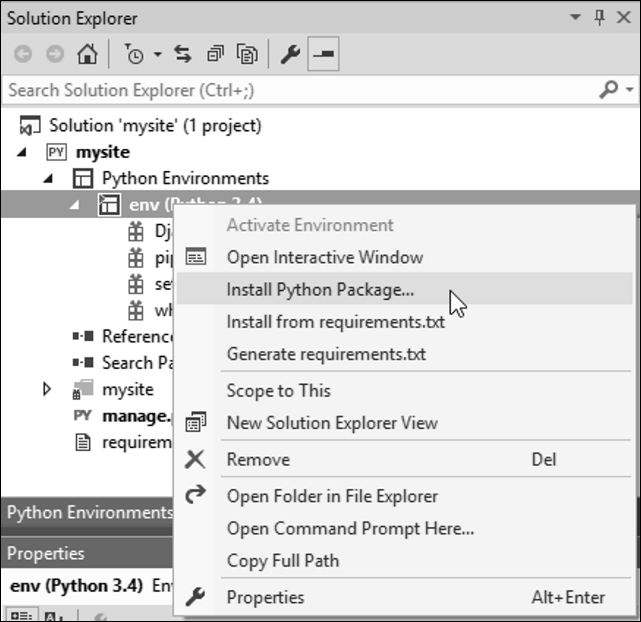Choose Open Folder in File Explorer
641x622 pixels.
coord(332,496)
